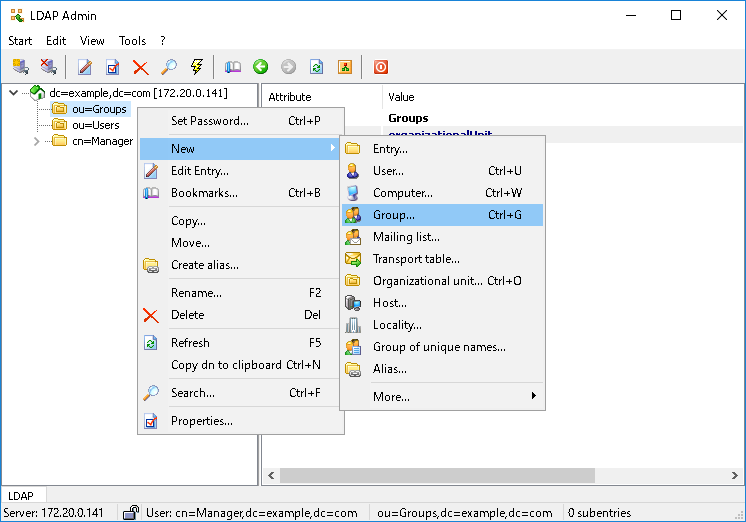
Task: Open the ? help menu
Action: [x=163, y=41]
